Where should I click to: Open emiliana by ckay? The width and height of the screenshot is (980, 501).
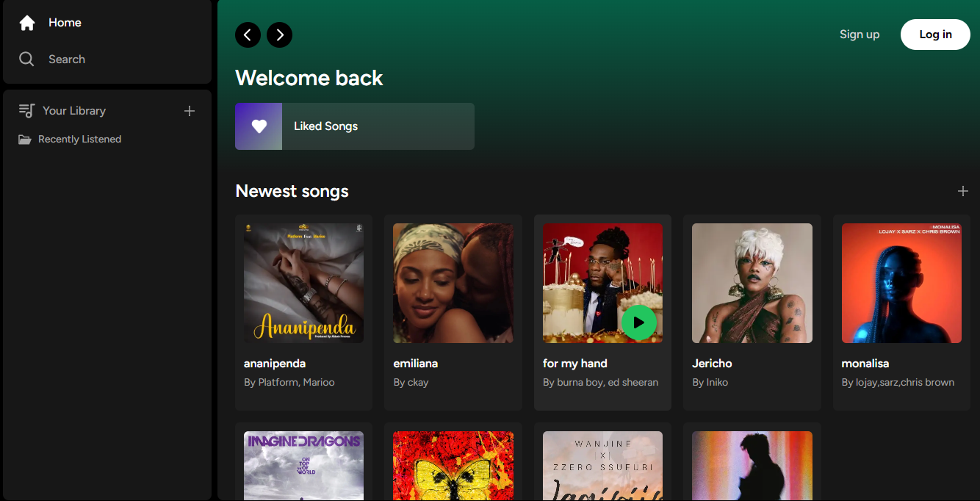pyautogui.click(x=453, y=283)
